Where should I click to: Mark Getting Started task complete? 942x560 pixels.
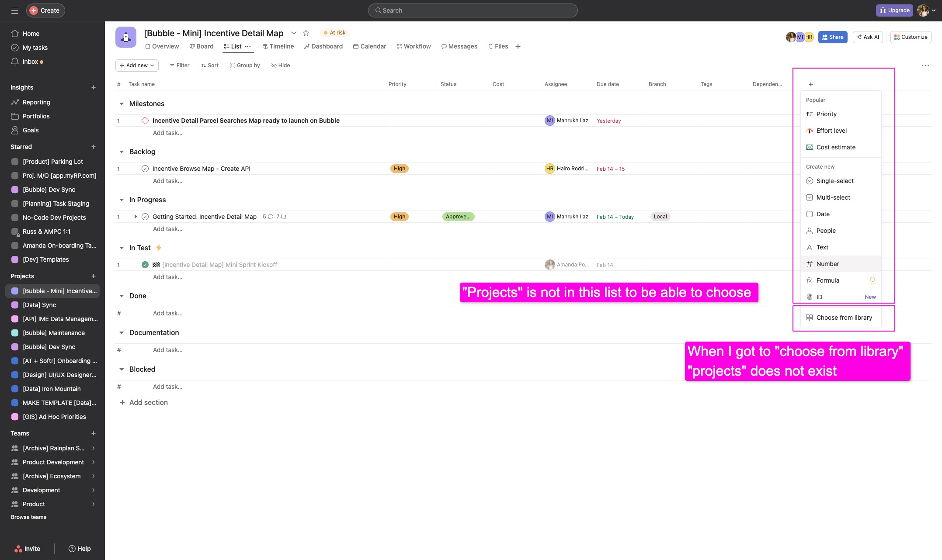point(145,217)
